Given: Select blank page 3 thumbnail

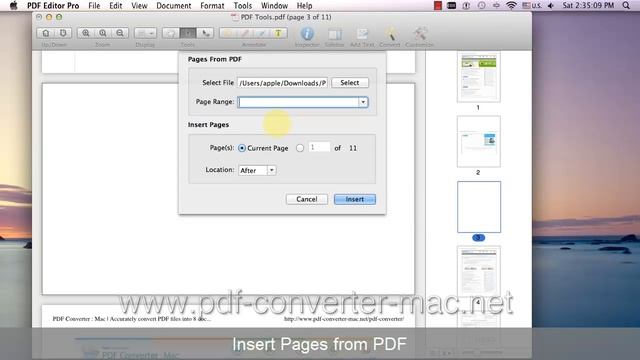Looking at the screenshot, I should coord(479,207).
